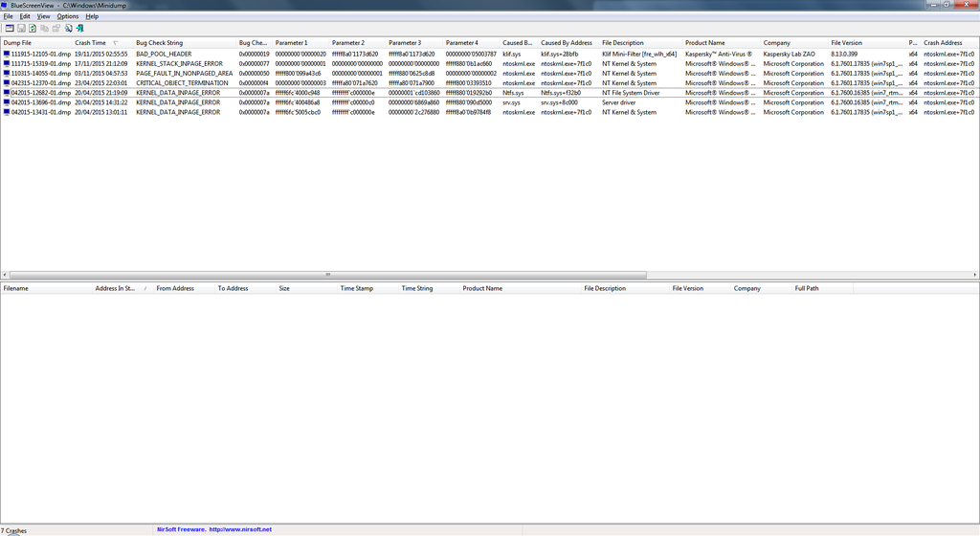This screenshot has width=980, height=536.
Task: Open the Options menu
Action: coord(67,16)
